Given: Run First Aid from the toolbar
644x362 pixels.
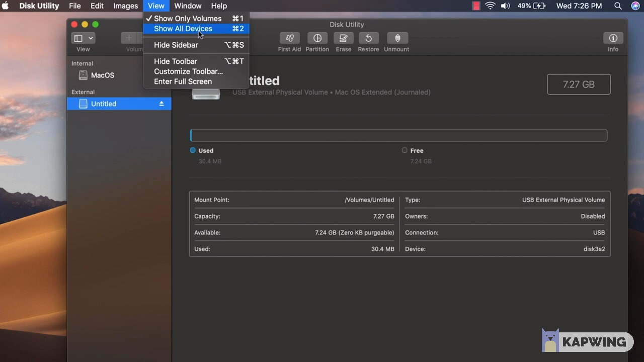Looking at the screenshot, I should point(289,38).
